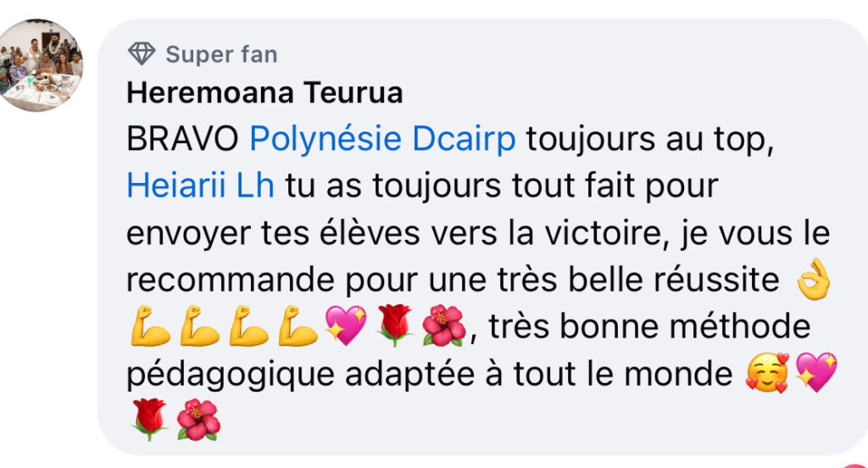Click the OK hand emoji after réussite

click(813, 281)
